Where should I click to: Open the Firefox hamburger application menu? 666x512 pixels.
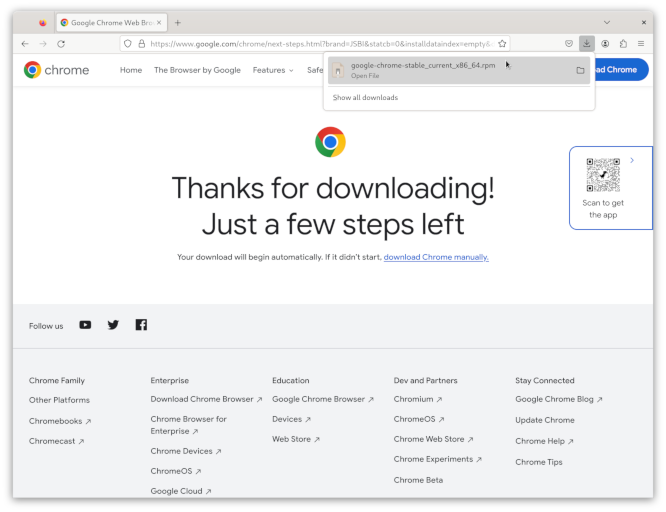[641, 44]
